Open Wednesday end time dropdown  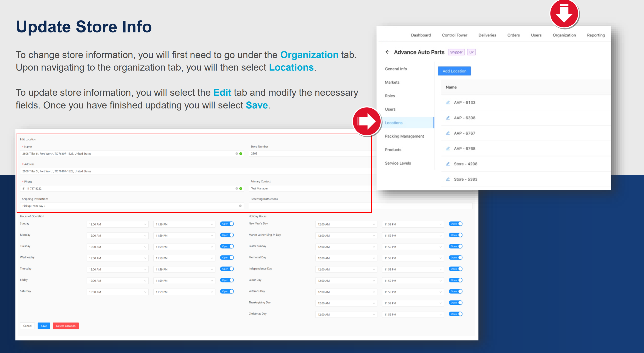click(x=184, y=258)
